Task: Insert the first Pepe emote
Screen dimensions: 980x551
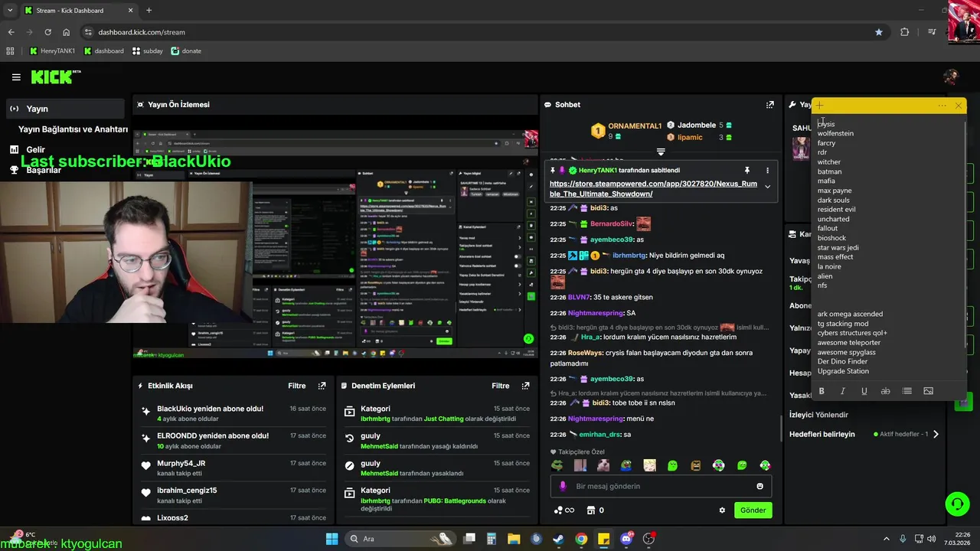Action: pos(557,465)
